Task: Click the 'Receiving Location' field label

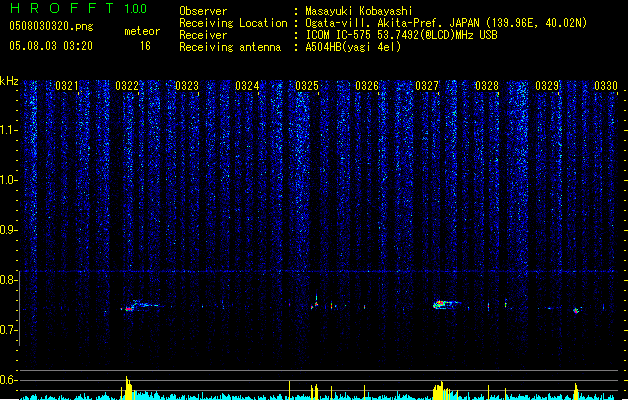Action: [233, 23]
